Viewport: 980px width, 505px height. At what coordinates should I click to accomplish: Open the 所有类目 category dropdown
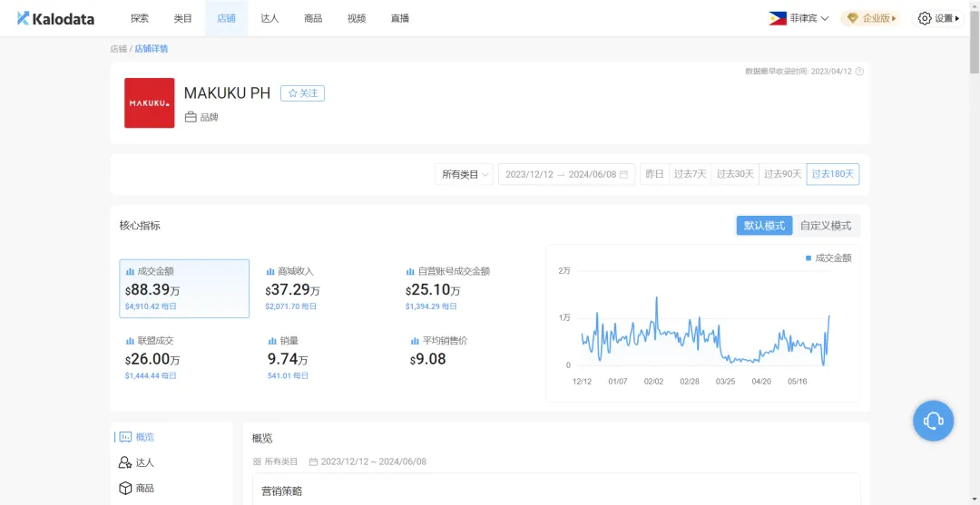pyautogui.click(x=464, y=175)
